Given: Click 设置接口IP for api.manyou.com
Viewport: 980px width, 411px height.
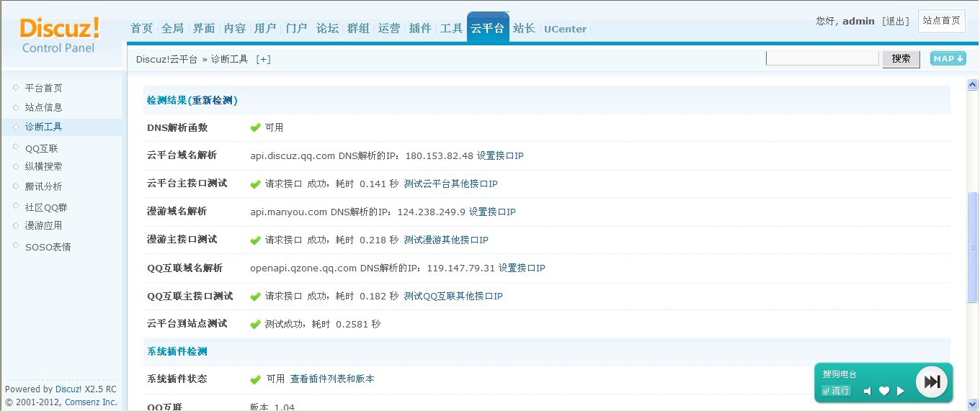Looking at the screenshot, I should (492, 212).
